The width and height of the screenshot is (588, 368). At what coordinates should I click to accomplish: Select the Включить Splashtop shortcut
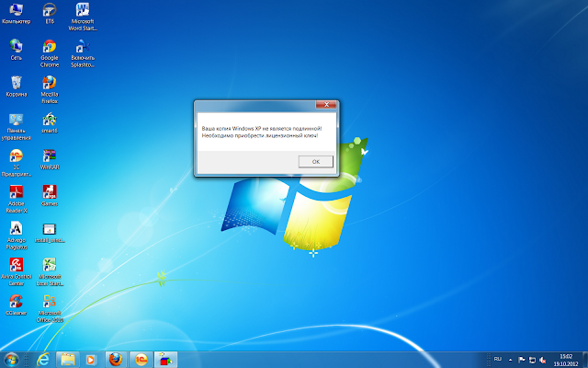[x=83, y=53]
